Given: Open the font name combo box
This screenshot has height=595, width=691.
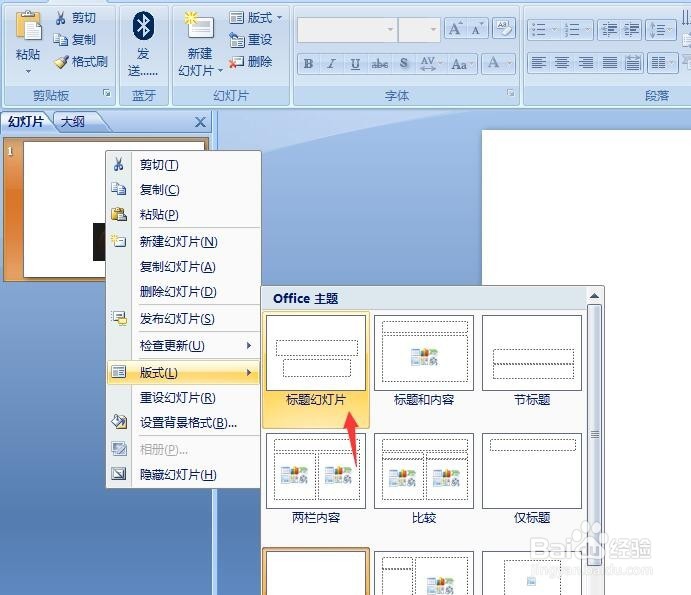Looking at the screenshot, I should click(347, 30).
